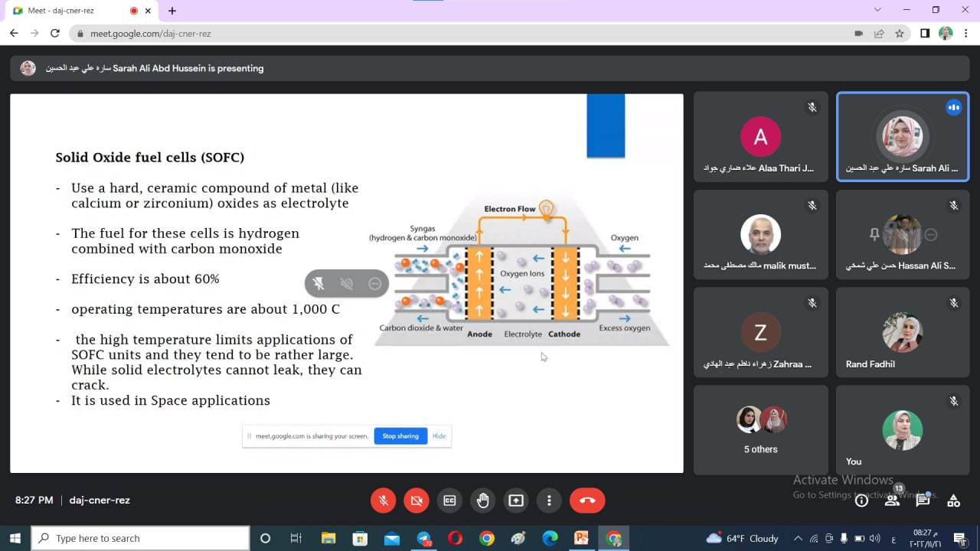
Task: Open the Activities panel icon
Action: [x=953, y=500]
